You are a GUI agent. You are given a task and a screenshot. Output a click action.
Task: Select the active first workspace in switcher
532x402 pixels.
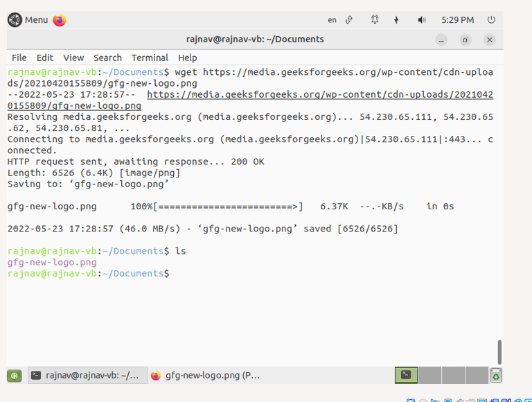click(x=406, y=375)
